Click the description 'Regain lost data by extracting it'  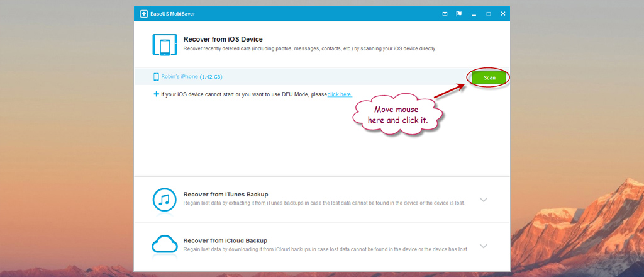pos(324,203)
